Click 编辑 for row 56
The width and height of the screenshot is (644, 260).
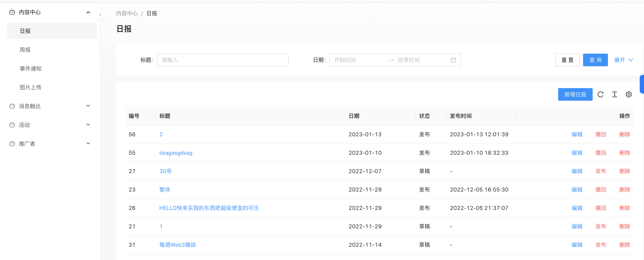click(577, 134)
